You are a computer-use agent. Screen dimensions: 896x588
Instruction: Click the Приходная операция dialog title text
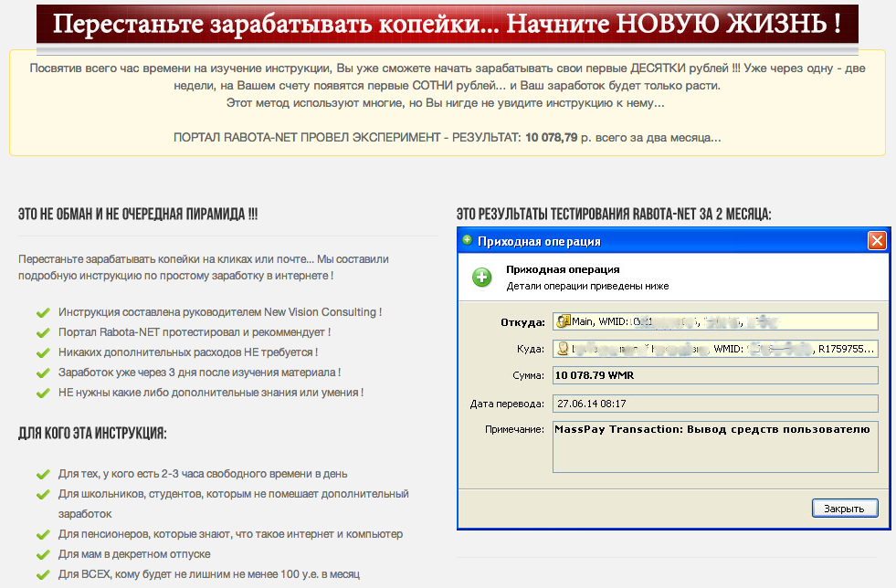tap(539, 241)
